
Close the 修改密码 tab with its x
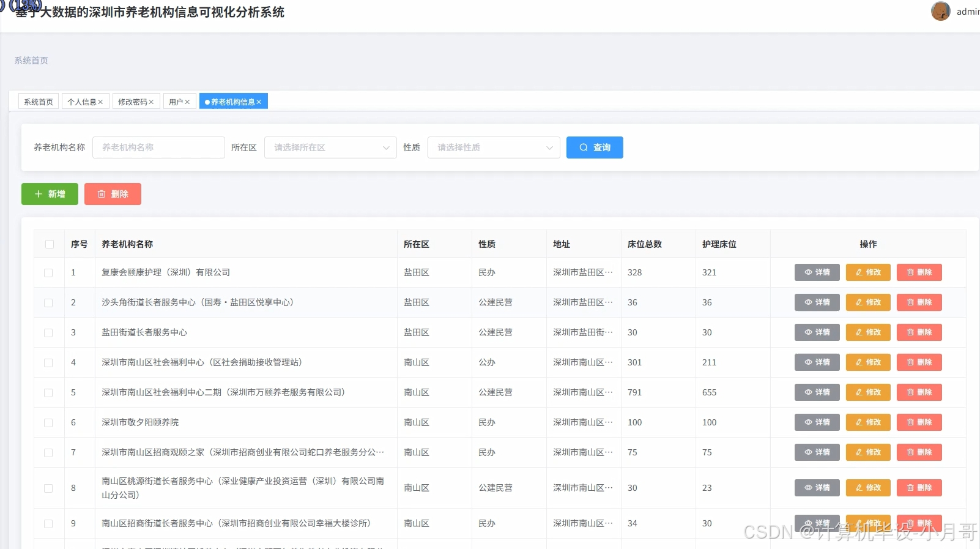point(151,102)
